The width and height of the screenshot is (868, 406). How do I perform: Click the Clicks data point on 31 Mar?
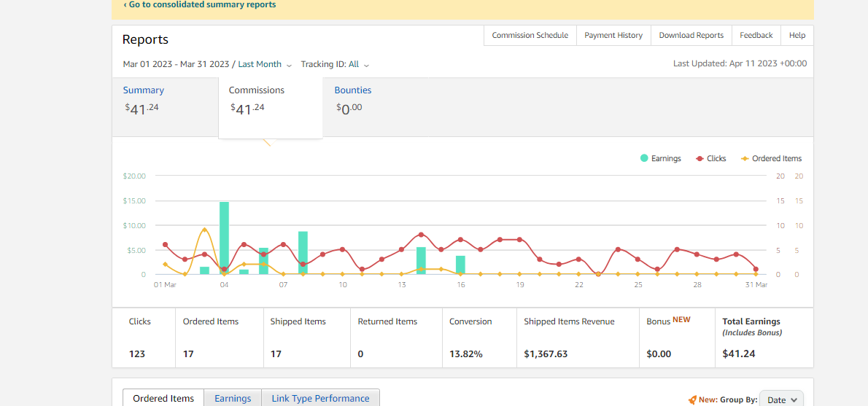tap(756, 270)
